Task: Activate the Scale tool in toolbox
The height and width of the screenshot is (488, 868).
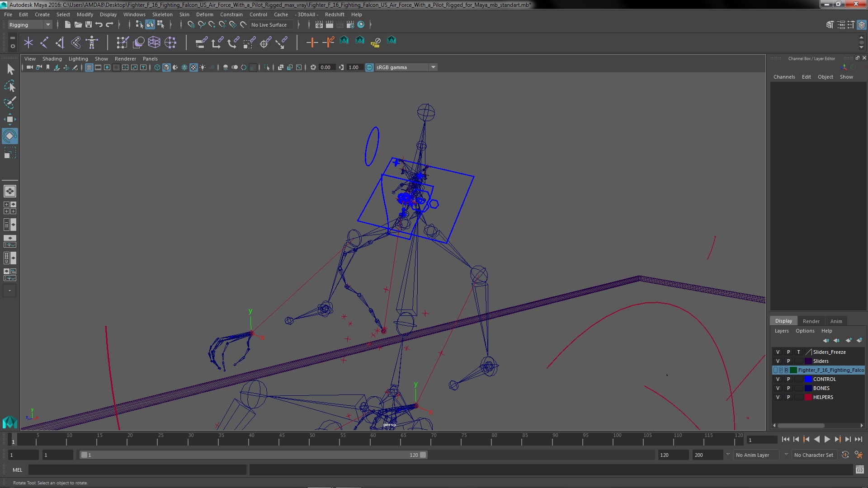Action: (x=10, y=153)
